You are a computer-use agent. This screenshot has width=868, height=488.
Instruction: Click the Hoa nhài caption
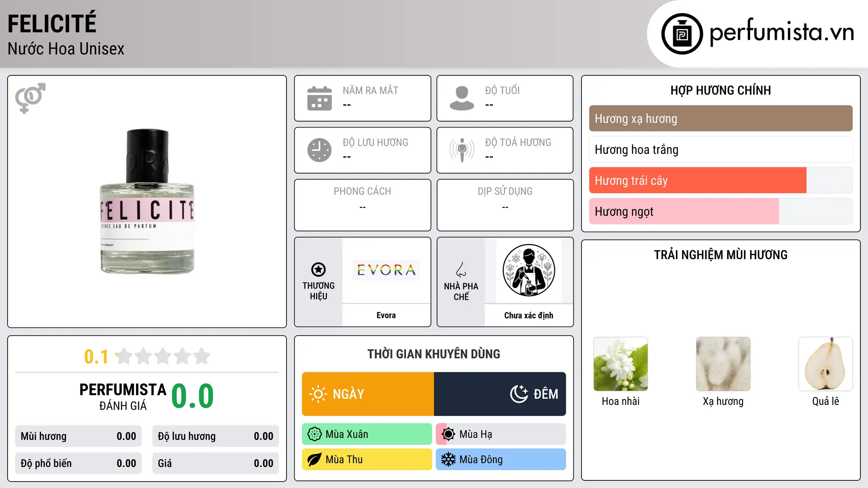[620, 401]
